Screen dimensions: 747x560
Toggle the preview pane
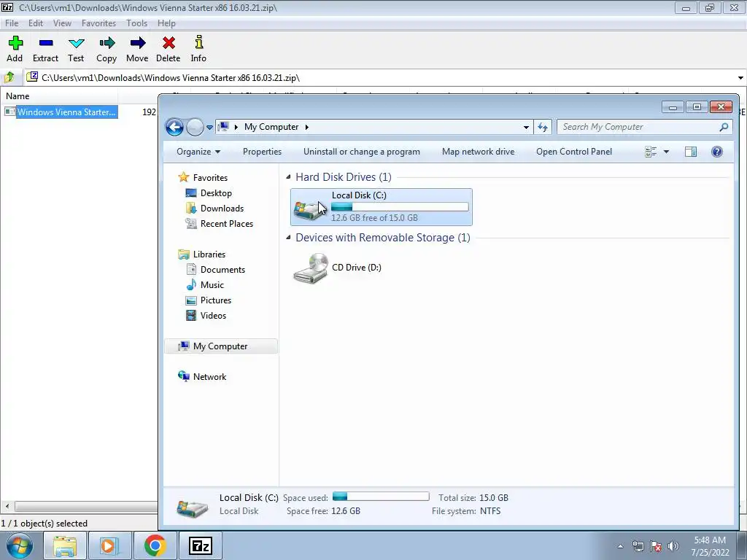(x=691, y=152)
